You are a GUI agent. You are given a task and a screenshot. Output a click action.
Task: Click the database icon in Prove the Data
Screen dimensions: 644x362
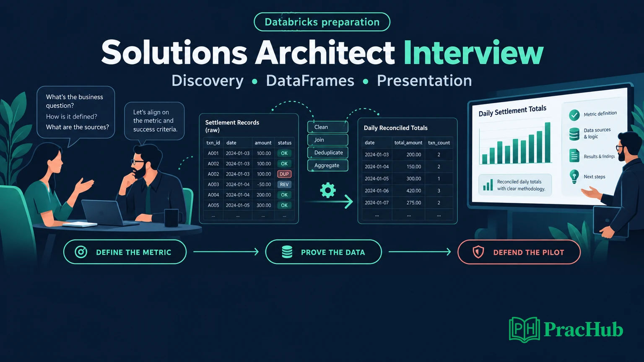pyautogui.click(x=287, y=252)
